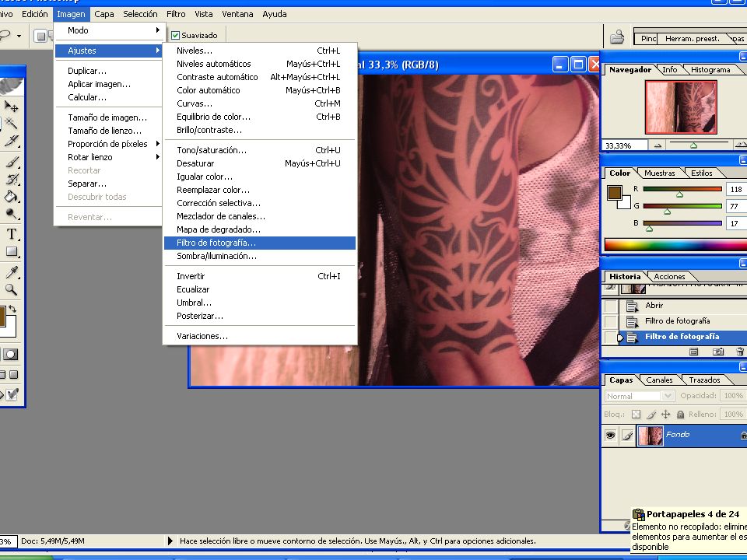This screenshot has width=747, height=560.
Task: Choose the new selection mode button
Action: [41, 36]
